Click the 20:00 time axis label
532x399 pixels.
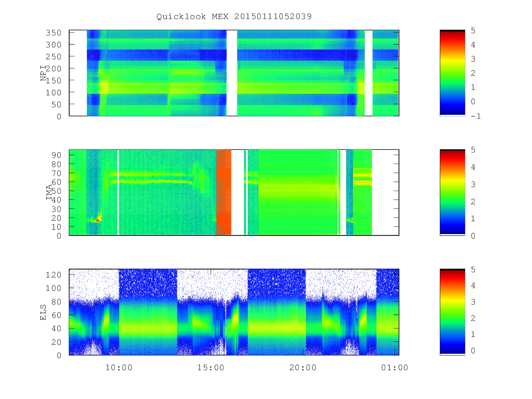tap(303, 367)
